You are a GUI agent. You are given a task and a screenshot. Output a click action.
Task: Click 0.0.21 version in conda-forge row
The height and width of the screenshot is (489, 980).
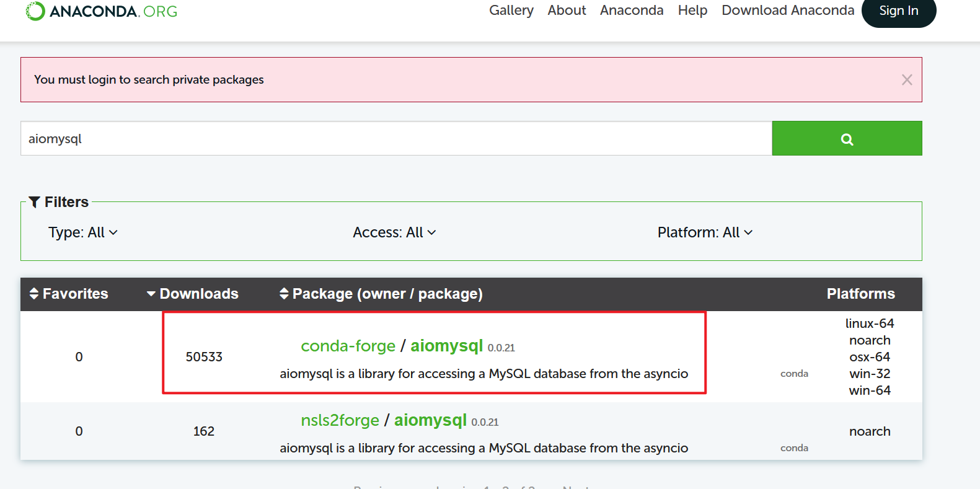point(501,348)
